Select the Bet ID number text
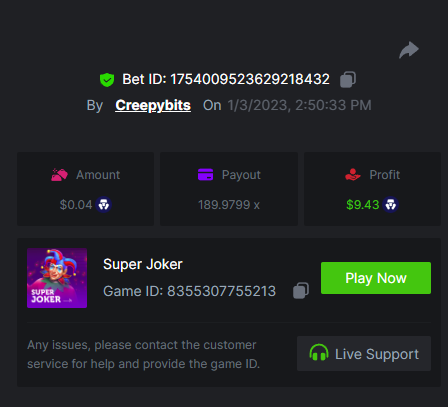448x407 pixels. coord(250,79)
